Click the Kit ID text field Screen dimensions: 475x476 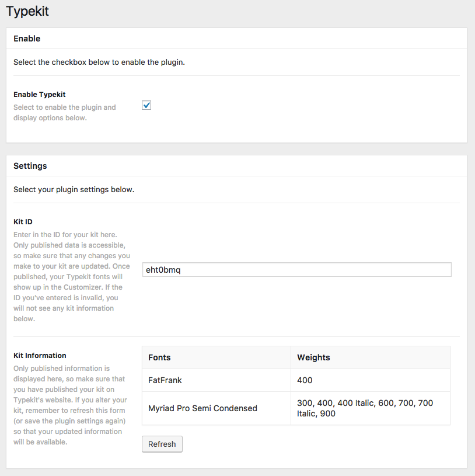coord(296,269)
